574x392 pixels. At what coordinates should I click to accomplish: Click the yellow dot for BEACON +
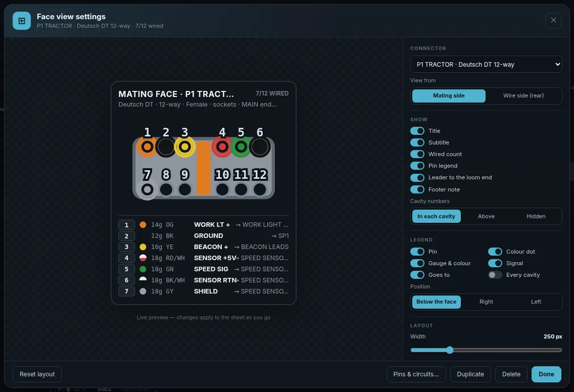143,247
